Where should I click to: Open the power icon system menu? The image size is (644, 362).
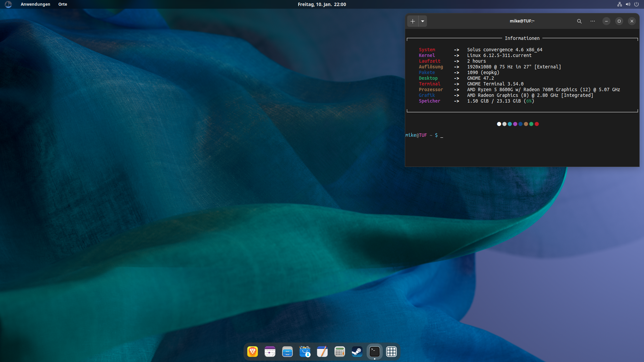tap(636, 4)
